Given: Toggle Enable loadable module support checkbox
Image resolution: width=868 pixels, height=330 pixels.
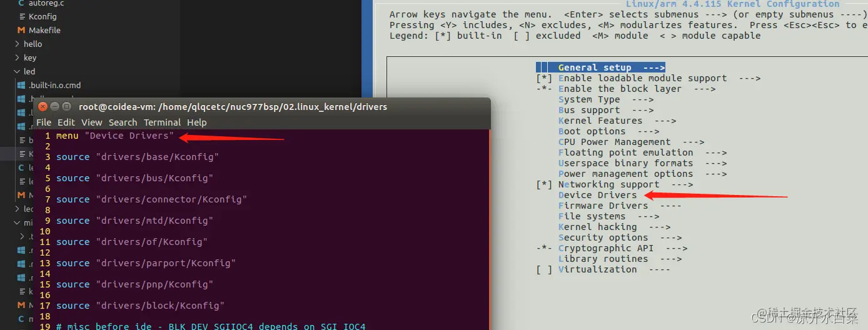Looking at the screenshot, I should 544,78.
